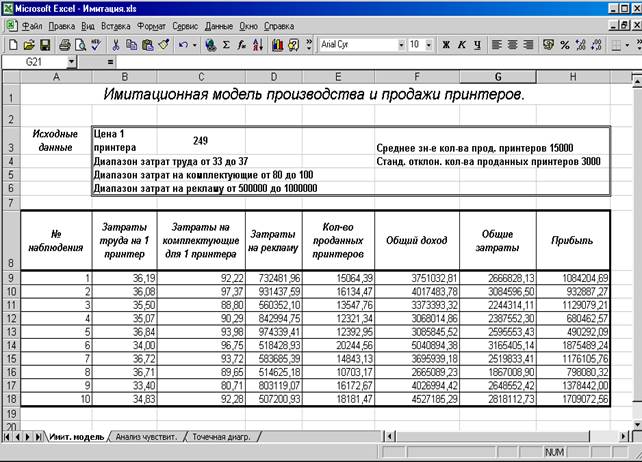Open Print Preview icon
The image size is (642, 462).
coord(80,45)
